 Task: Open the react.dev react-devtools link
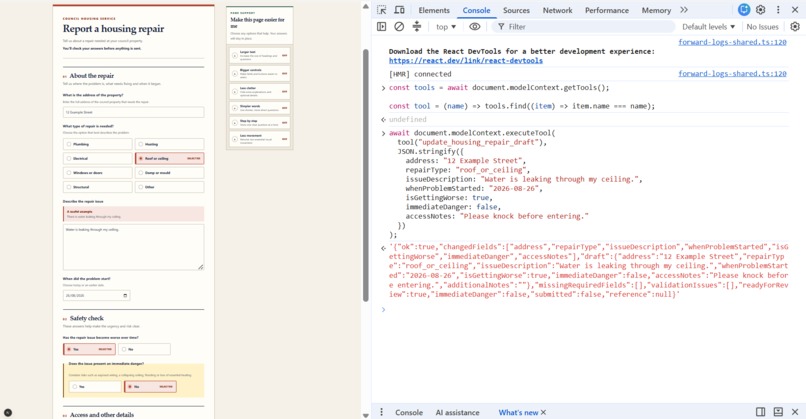[x=466, y=61]
